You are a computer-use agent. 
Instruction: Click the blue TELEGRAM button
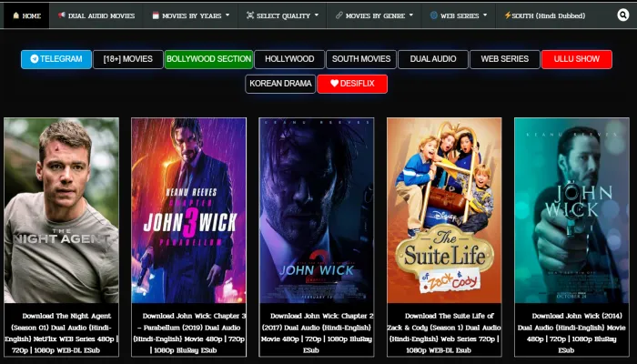(x=56, y=59)
